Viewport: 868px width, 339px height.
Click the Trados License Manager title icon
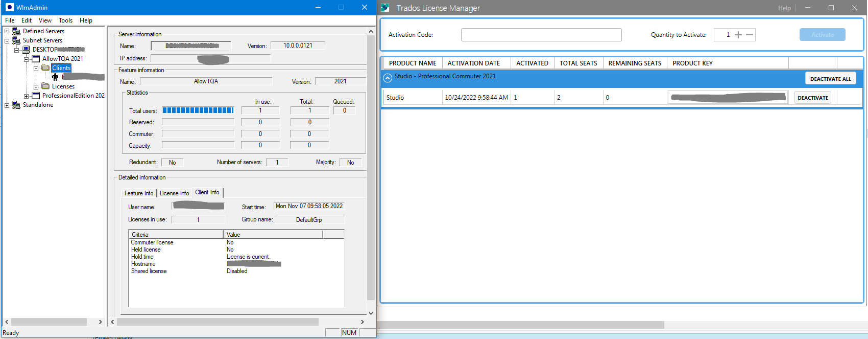pos(385,8)
